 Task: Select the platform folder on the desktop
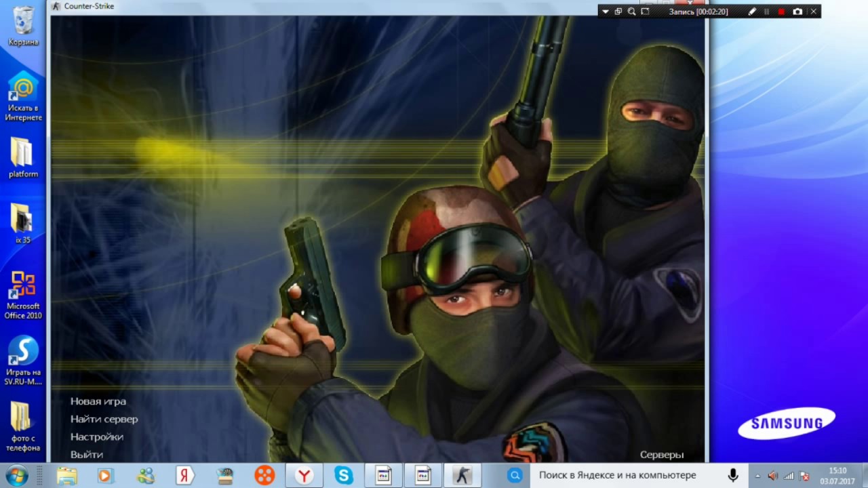[23, 157]
